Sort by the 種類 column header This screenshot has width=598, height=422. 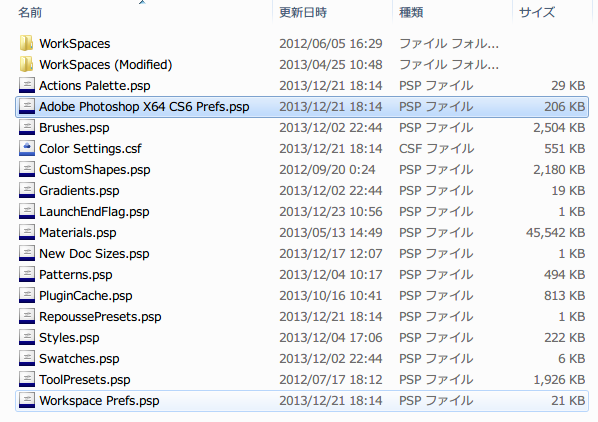click(411, 13)
